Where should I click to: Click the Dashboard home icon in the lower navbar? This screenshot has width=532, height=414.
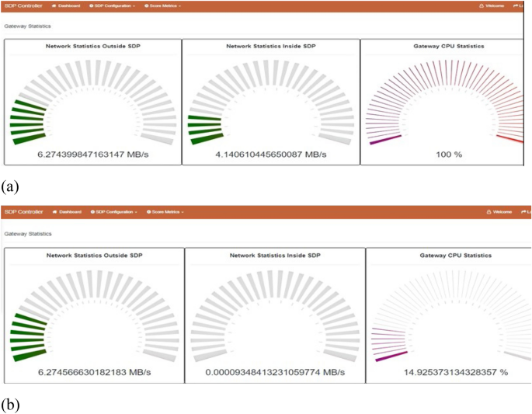tap(54, 211)
